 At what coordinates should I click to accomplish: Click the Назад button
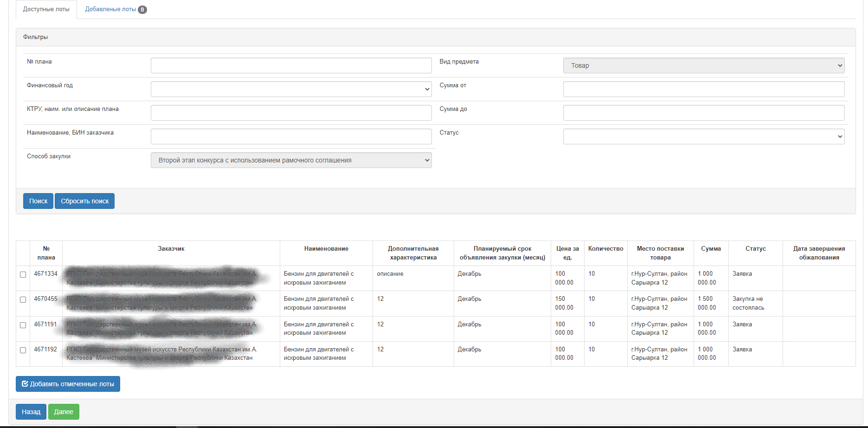tap(31, 412)
